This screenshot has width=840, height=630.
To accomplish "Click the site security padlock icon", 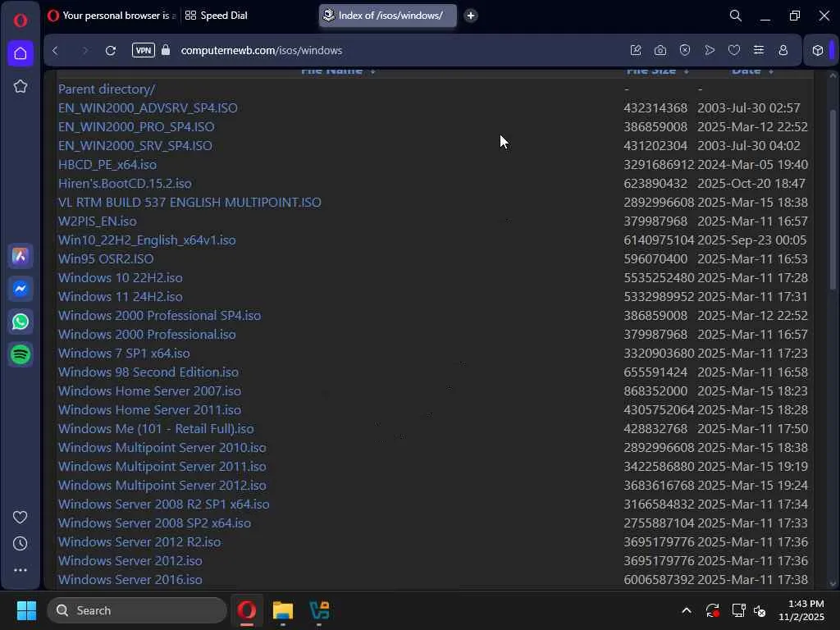I will pyautogui.click(x=166, y=50).
